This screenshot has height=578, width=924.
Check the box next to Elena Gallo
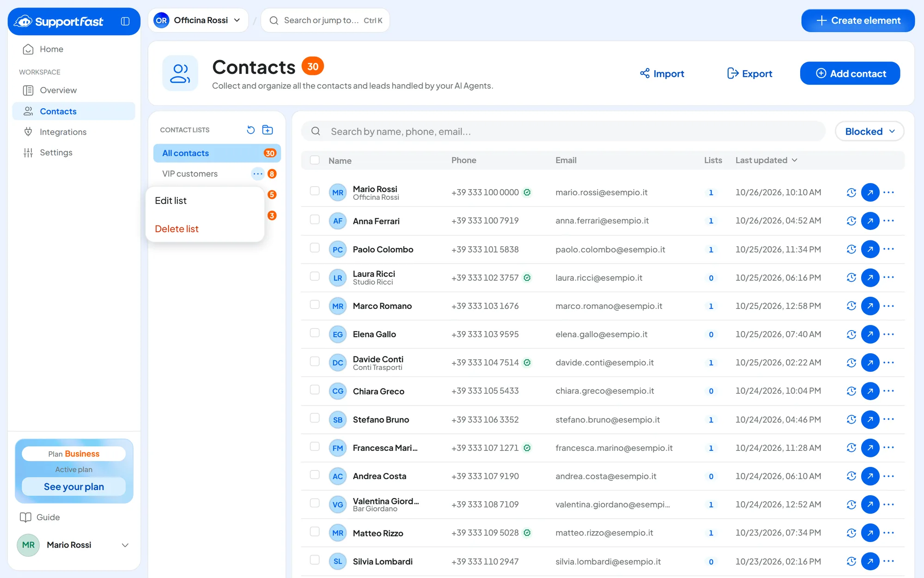click(315, 332)
